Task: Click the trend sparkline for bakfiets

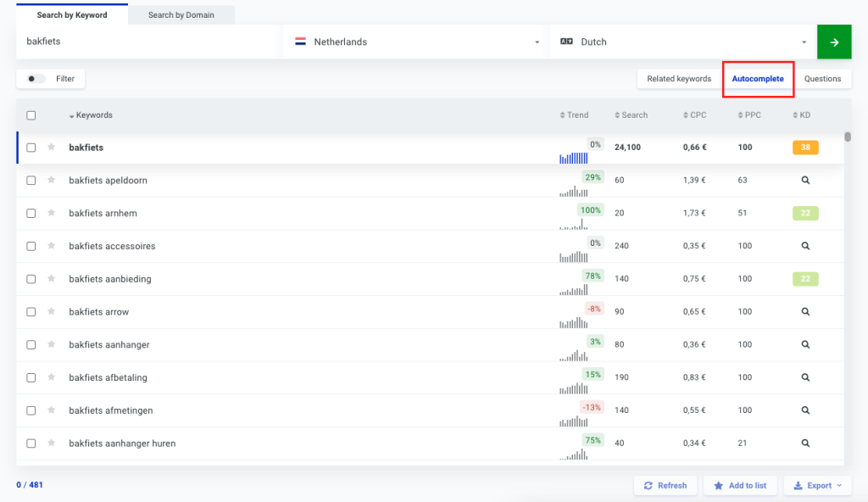Action: click(x=575, y=156)
